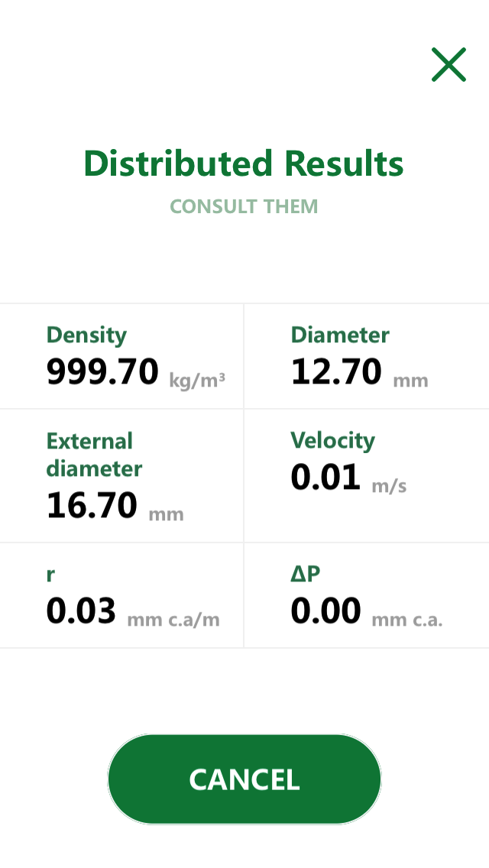Click the Density label in green
This screenshot has width=489, height=868.
tap(86, 335)
